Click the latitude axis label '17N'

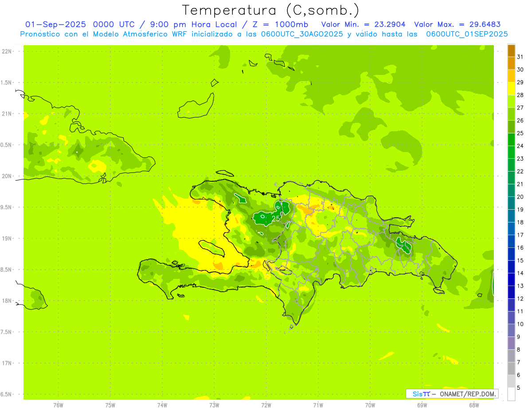tap(7, 363)
